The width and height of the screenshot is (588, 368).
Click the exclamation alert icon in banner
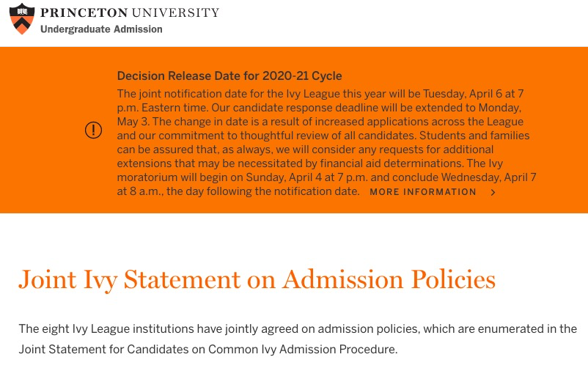tap(93, 130)
